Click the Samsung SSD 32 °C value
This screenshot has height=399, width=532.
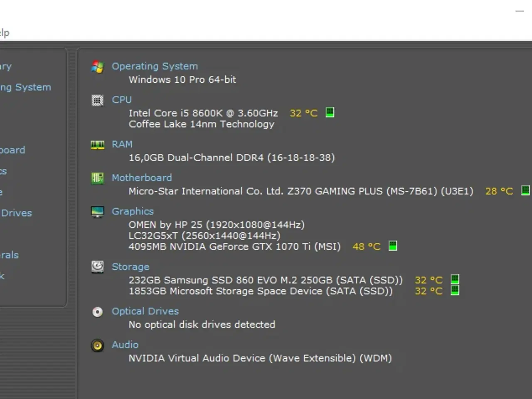coord(429,280)
